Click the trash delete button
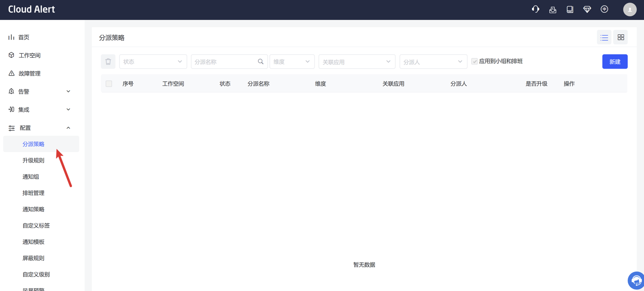The height and width of the screenshot is (291, 644). (x=108, y=62)
